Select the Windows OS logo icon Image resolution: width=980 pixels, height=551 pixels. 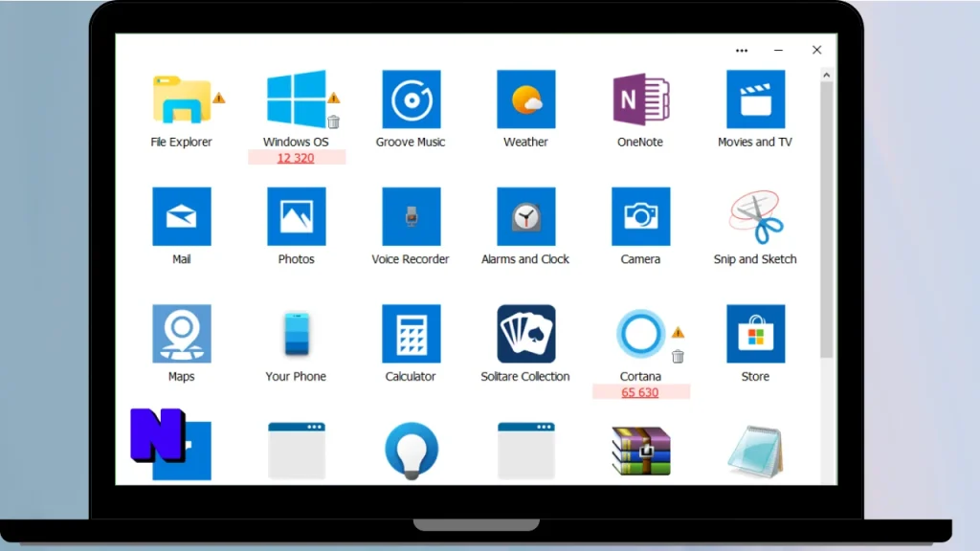297,99
